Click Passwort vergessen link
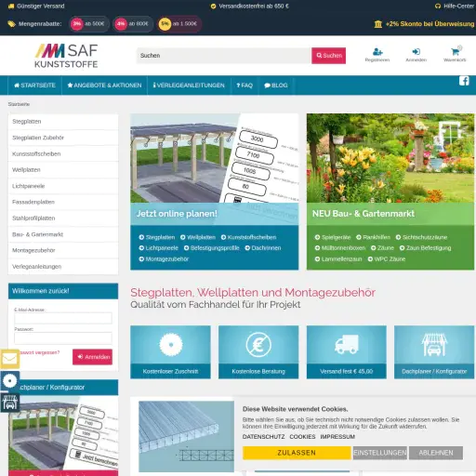Screen dimensions: 476x476 pos(39,352)
